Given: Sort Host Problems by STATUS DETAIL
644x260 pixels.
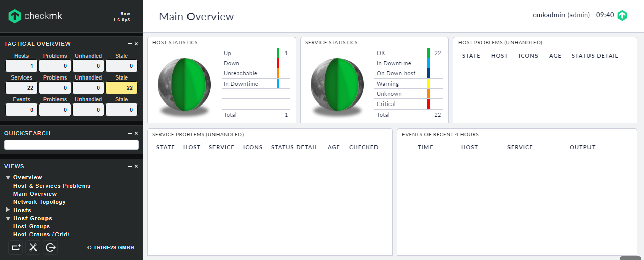Looking at the screenshot, I should (595, 56).
